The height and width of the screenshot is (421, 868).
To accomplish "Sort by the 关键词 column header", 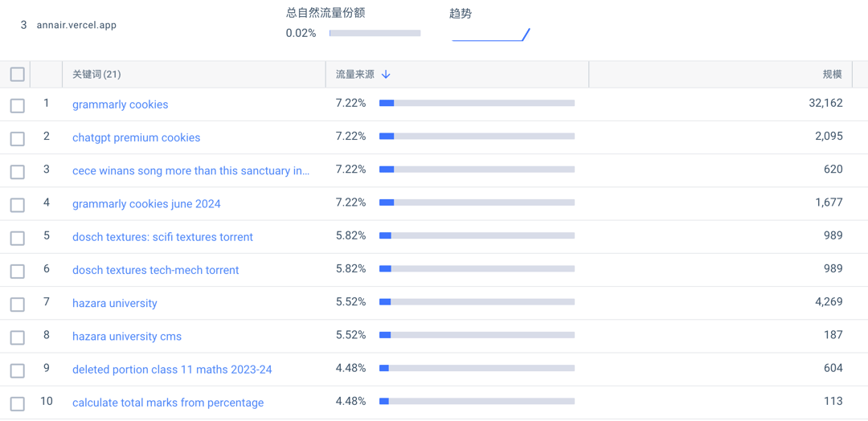I will pos(96,75).
